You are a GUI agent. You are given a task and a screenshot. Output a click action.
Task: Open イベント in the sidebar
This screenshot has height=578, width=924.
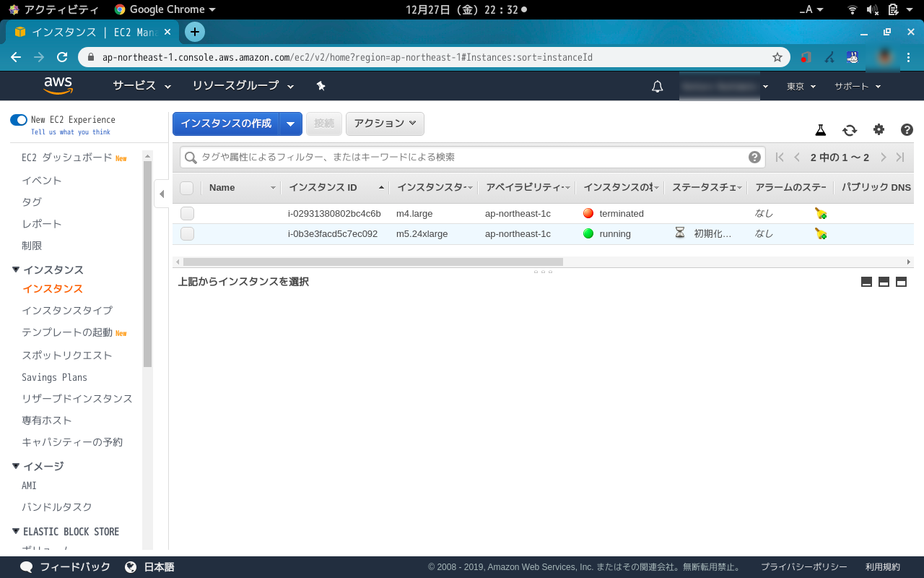pyautogui.click(x=42, y=181)
